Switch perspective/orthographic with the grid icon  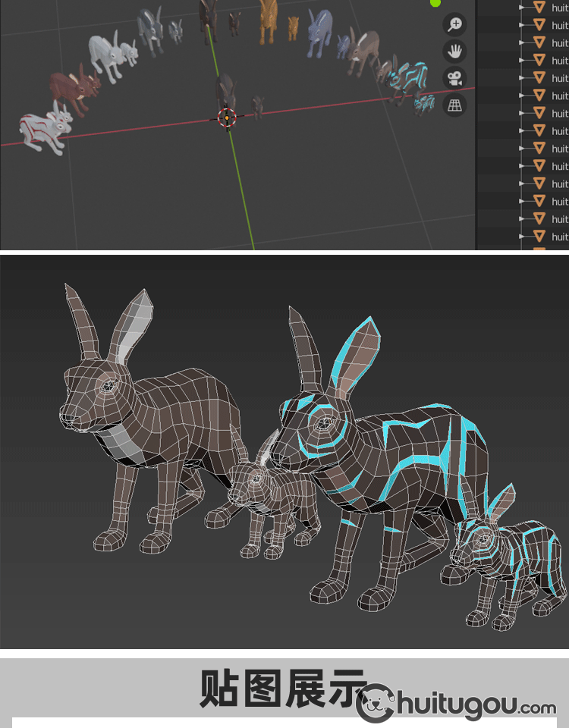pyautogui.click(x=454, y=105)
